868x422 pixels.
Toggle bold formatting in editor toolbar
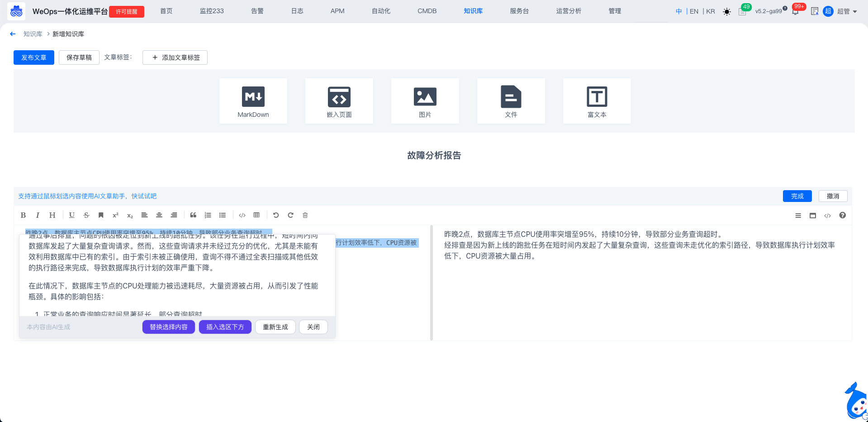23,215
